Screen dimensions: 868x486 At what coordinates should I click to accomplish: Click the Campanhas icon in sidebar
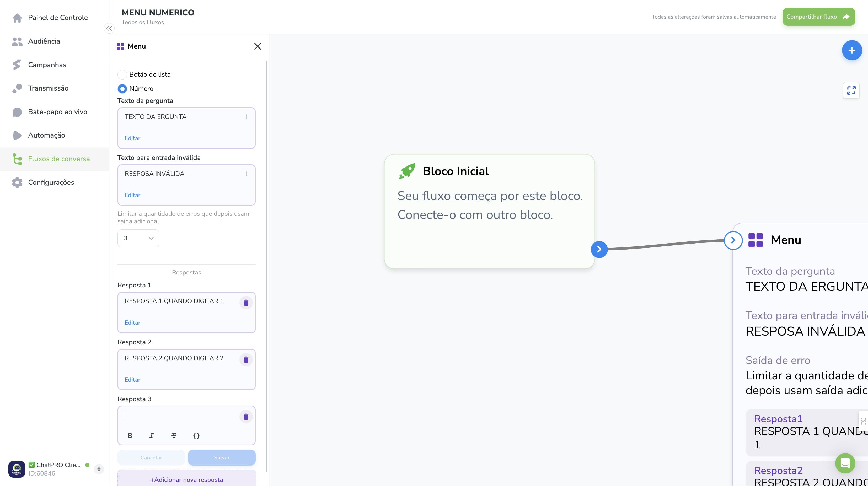(x=17, y=65)
